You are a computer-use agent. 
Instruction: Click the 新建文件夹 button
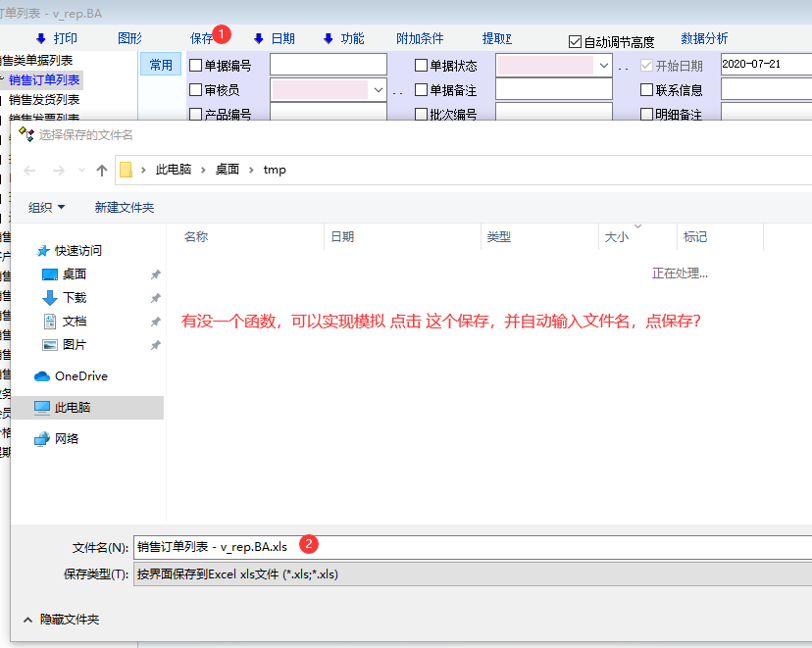pyautogui.click(x=125, y=208)
